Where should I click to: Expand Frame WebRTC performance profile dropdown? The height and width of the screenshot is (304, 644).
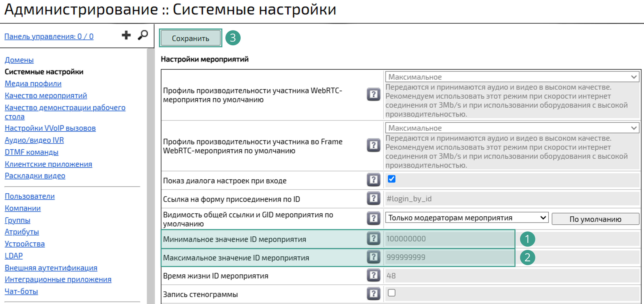click(512, 128)
